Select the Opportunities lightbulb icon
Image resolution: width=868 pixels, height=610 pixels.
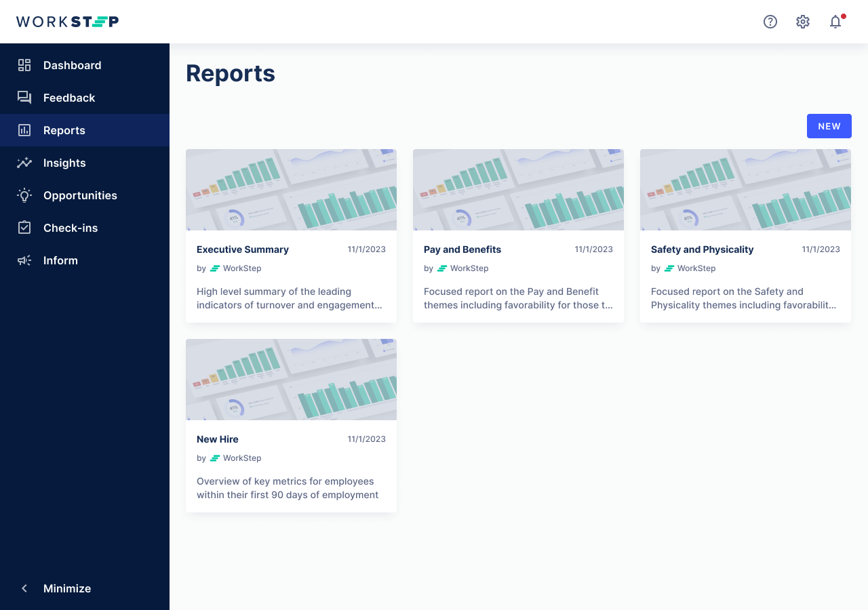pyautogui.click(x=24, y=195)
